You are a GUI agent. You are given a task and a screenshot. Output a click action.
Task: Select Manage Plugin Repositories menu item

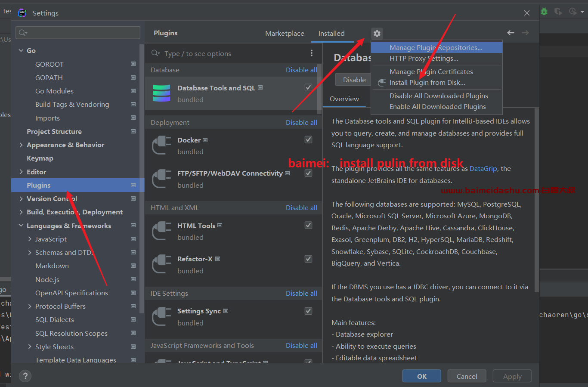point(436,47)
